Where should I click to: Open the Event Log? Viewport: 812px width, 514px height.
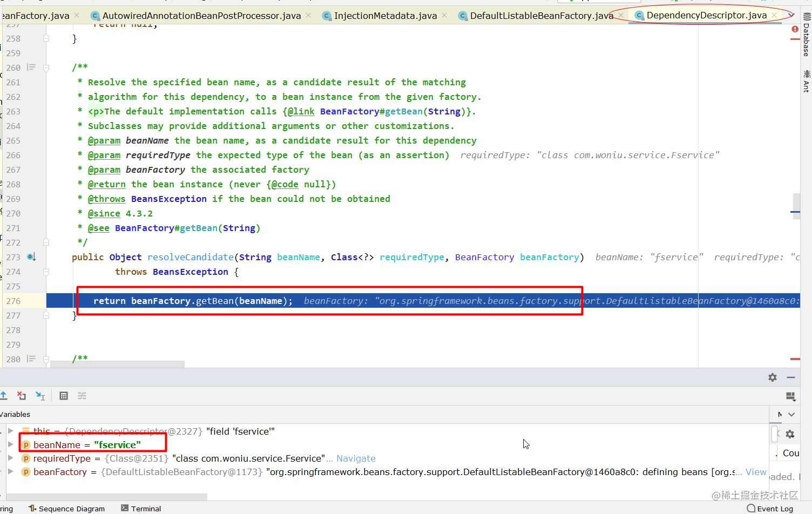tap(770, 509)
